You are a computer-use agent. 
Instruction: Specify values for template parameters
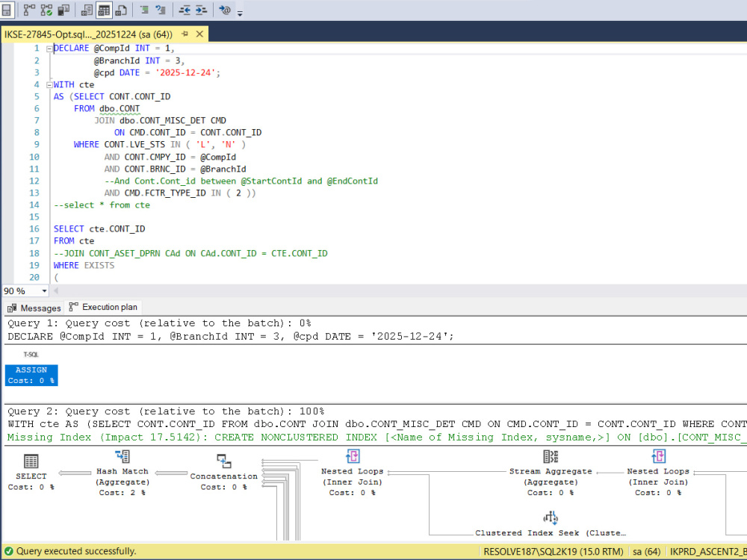point(224,10)
